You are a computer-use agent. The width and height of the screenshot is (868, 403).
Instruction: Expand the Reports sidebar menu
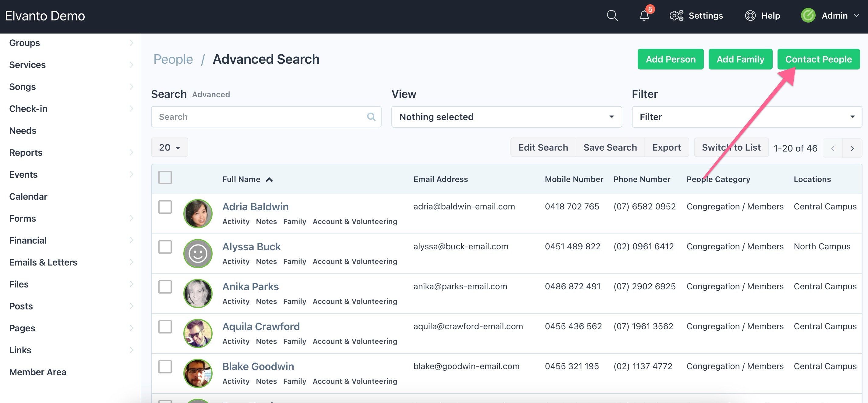point(26,152)
